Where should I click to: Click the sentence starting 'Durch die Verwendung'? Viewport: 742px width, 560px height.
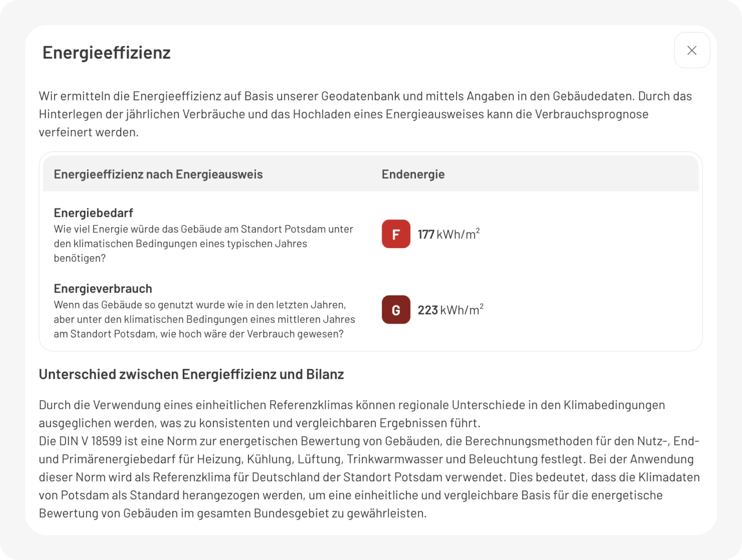click(x=351, y=414)
